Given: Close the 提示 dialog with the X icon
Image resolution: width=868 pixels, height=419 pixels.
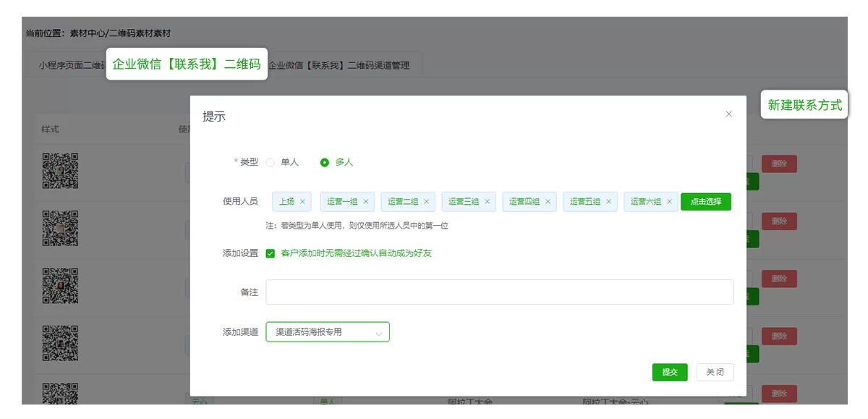Looking at the screenshot, I should coord(728,114).
